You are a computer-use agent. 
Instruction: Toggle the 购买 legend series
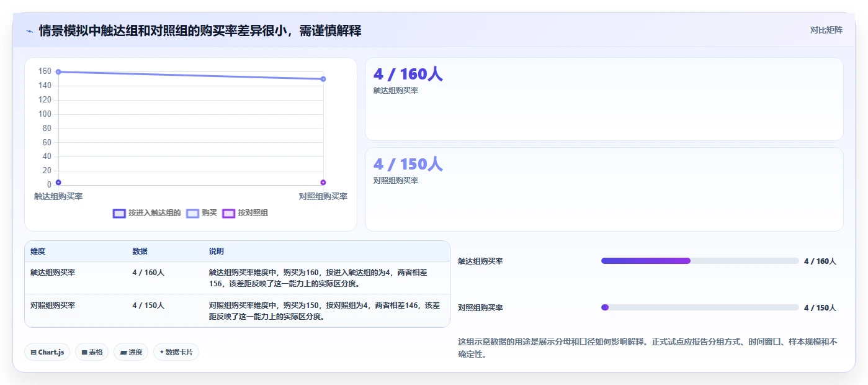point(202,213)
